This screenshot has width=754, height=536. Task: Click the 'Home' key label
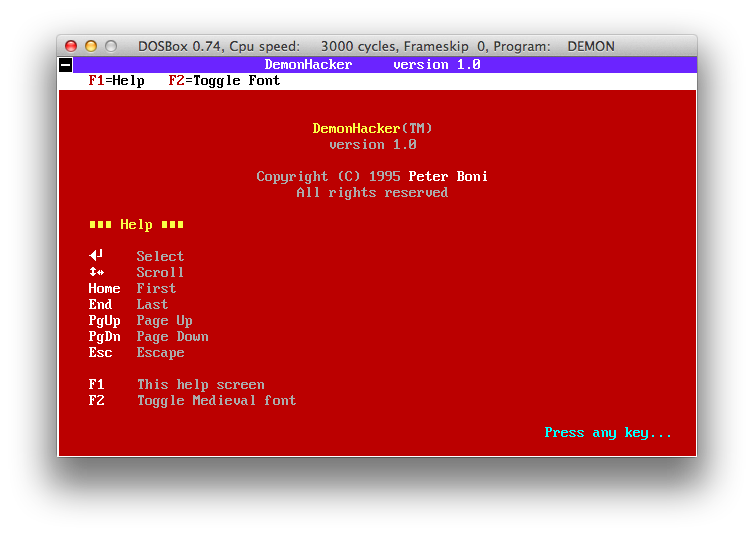pyautogui.click(x=104, y=288)
